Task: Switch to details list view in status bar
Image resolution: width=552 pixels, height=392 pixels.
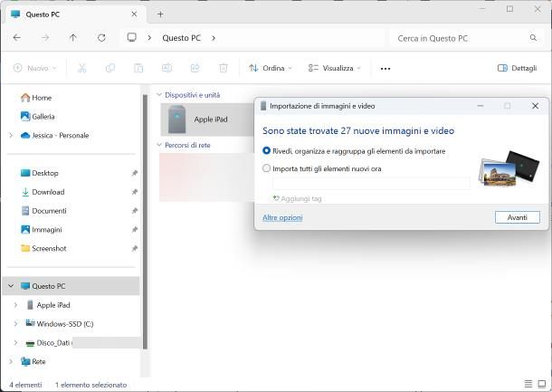Action: pyautogui.click(x=528, y=384)
